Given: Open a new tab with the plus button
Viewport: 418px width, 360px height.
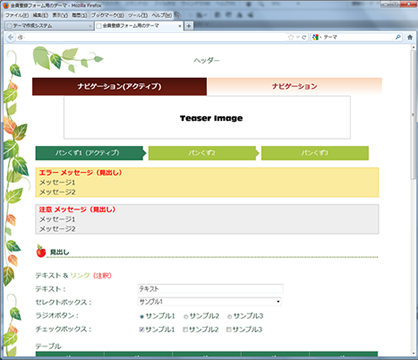Looking at the screenshot, I should [189, 26].
